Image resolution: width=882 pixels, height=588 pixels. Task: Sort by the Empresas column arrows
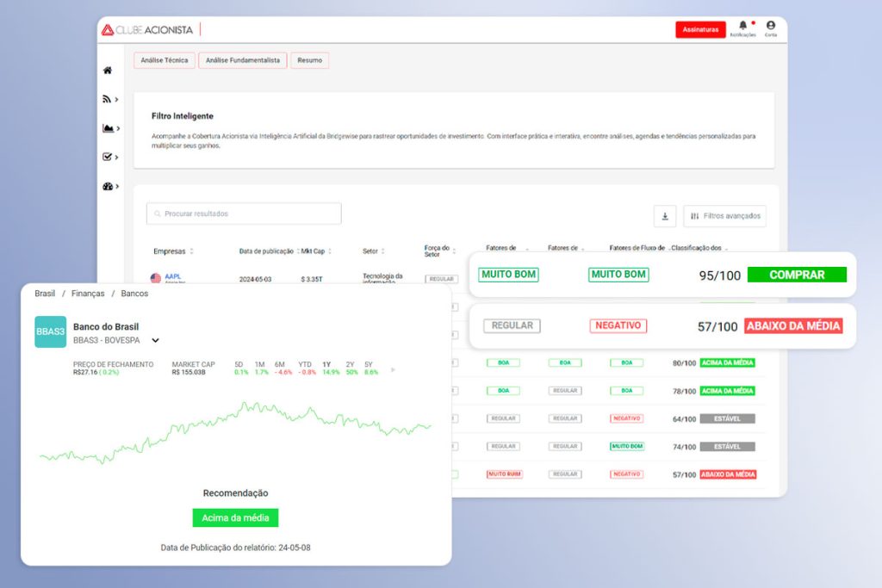pos(191,251)
